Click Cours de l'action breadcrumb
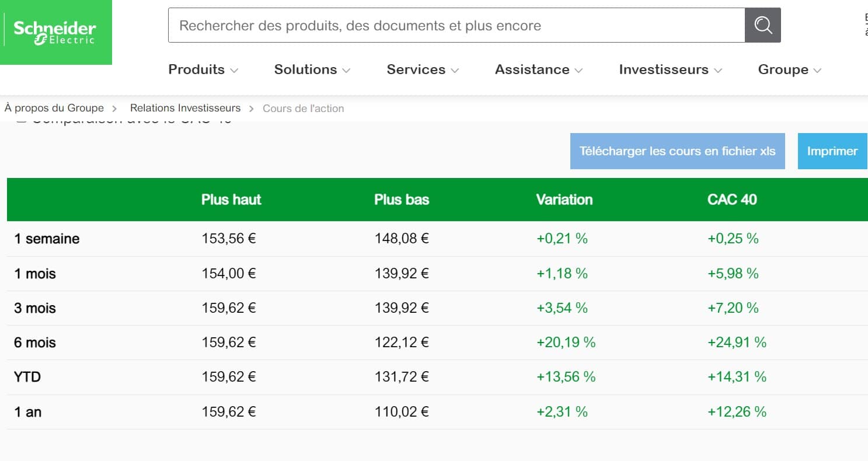868x461 pixels. (304, 108)
